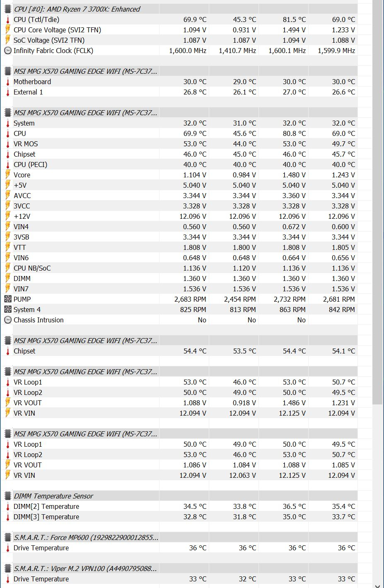Click the thermometer icon beside DIMM[3] Temperature
The image size is (384, 588).
coord(7,517)
